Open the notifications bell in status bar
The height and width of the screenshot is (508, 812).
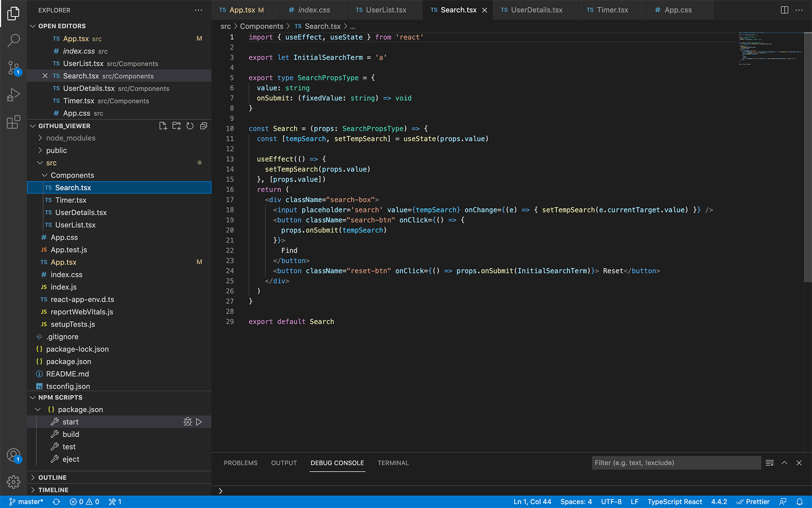click(x=799, y=502)
